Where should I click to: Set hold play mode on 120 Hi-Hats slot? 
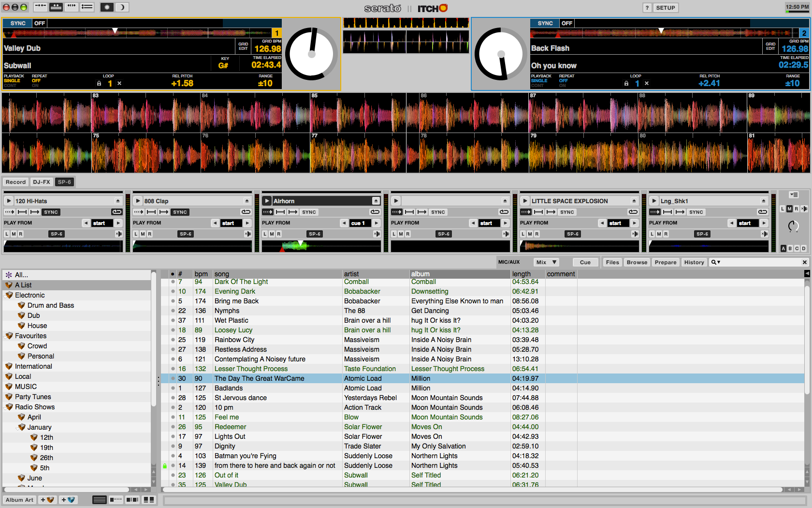pos(22,212)
